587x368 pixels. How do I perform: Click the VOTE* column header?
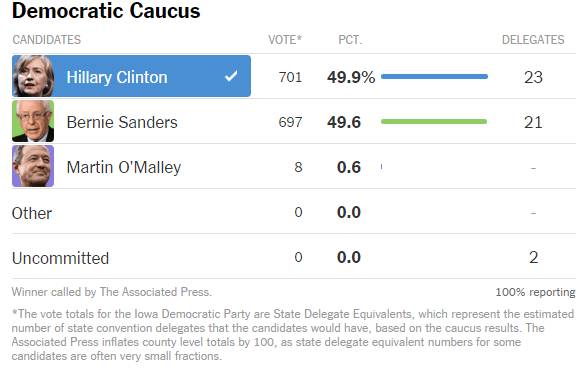(285, 40)
